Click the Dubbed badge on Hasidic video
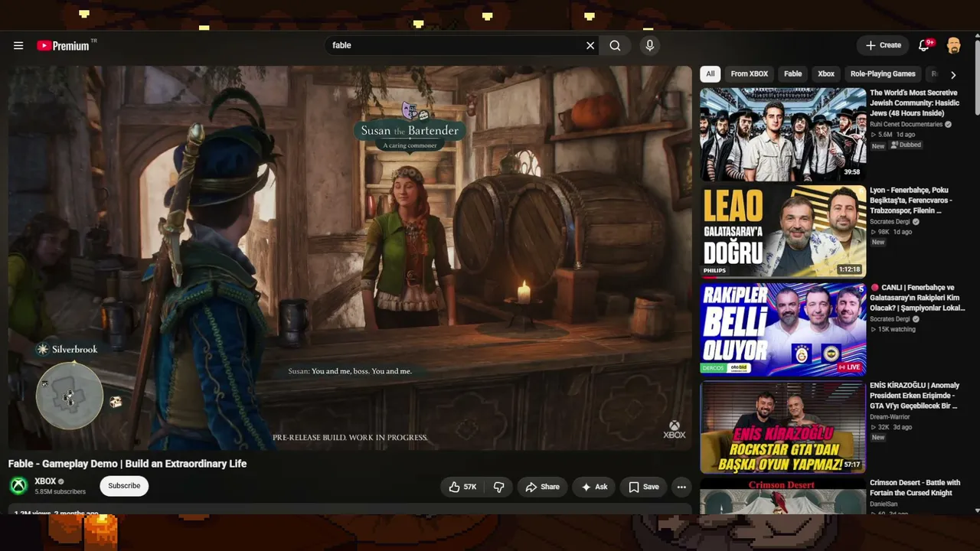 pyautogui.click(x=906, y=145)
